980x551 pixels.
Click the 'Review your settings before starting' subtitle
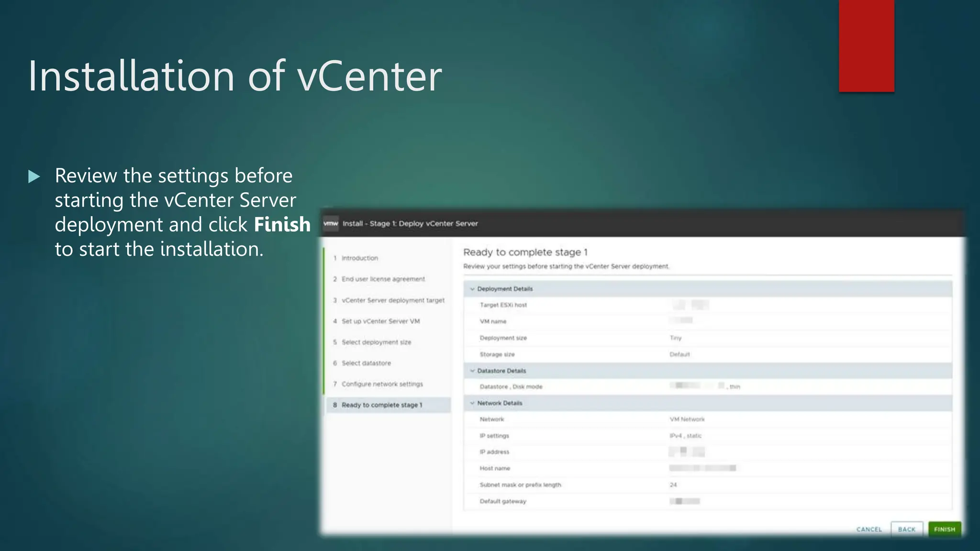point(566,266)
